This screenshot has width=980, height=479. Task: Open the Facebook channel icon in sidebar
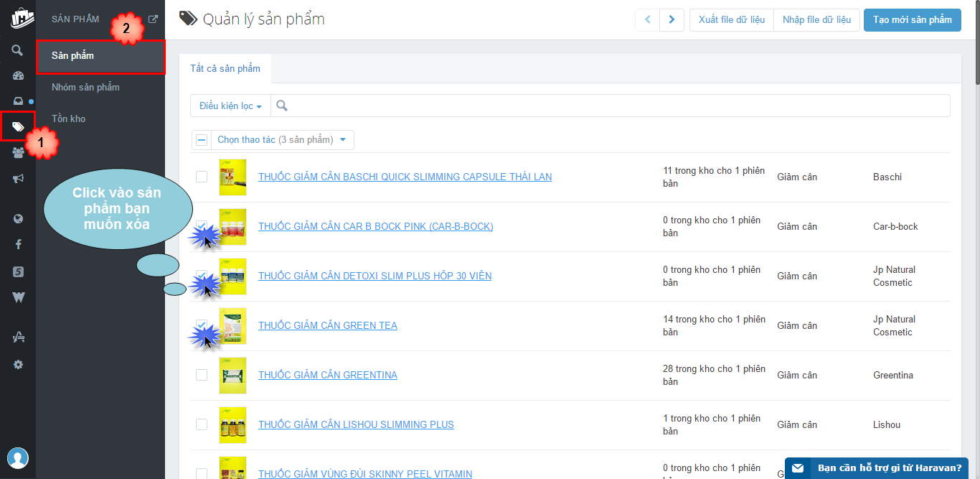[18, 245]
